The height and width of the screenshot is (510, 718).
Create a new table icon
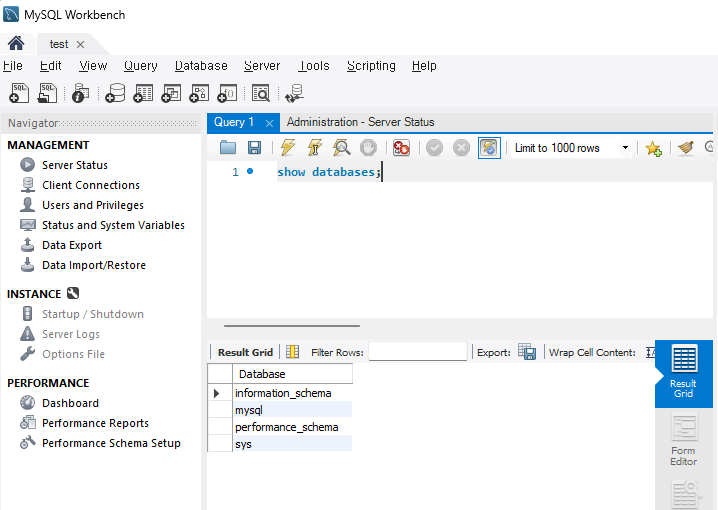coord(143,93)
